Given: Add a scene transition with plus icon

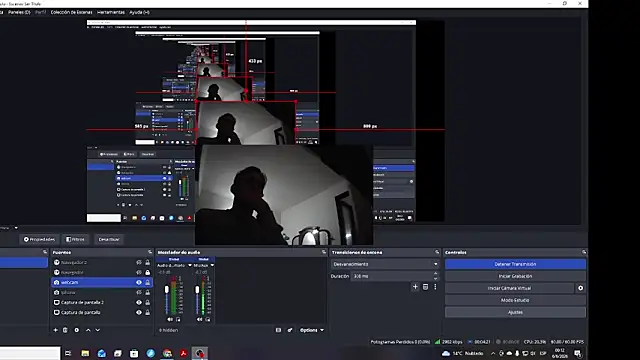Looking at the screenshot, I should click(x=415, y=287).
